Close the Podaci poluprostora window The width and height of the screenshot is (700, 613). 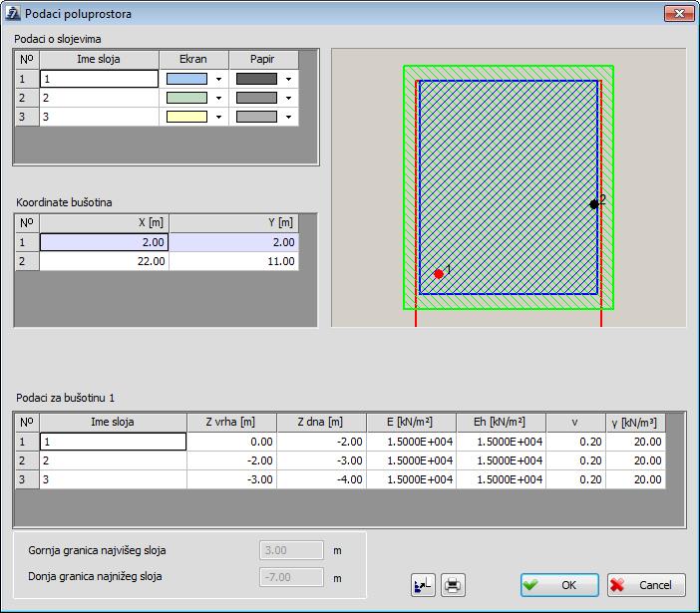tap(679, 13)
